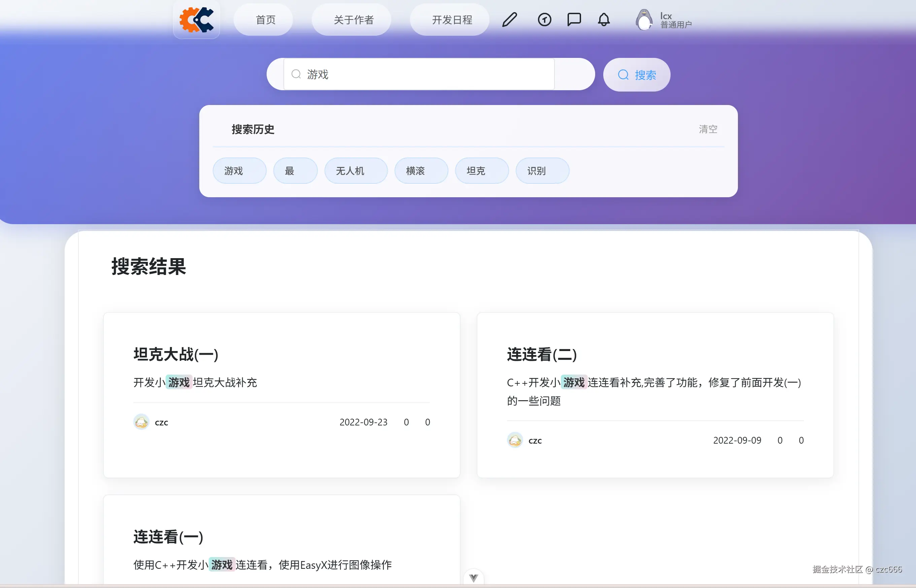Open the 连连看(一) article title
Viewport: 916px width, 588px height.
[168, 537]
